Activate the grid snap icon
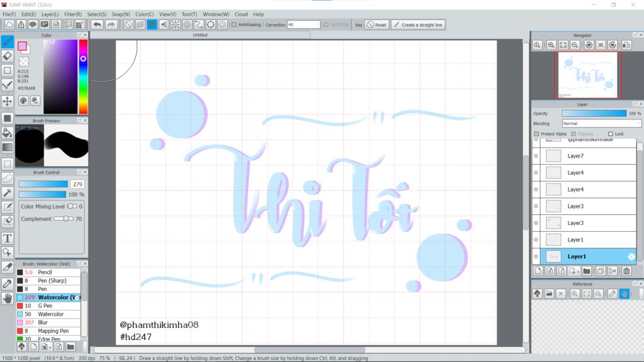Viewport: 644px width, 362px height. (152, 25)
